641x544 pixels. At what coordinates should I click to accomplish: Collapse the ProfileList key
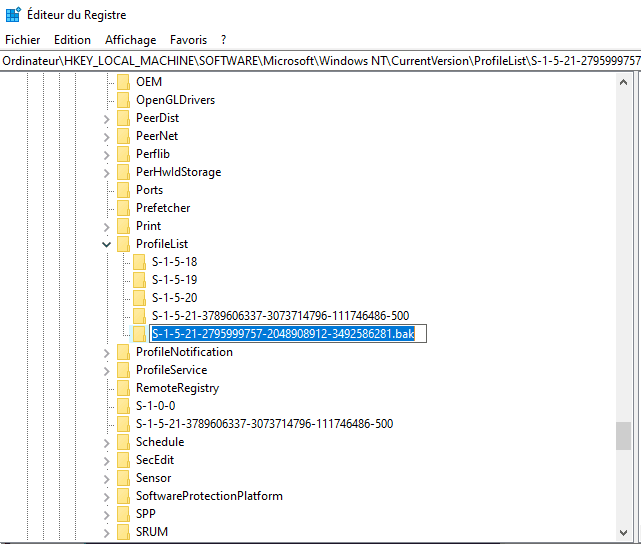(106, 244)
